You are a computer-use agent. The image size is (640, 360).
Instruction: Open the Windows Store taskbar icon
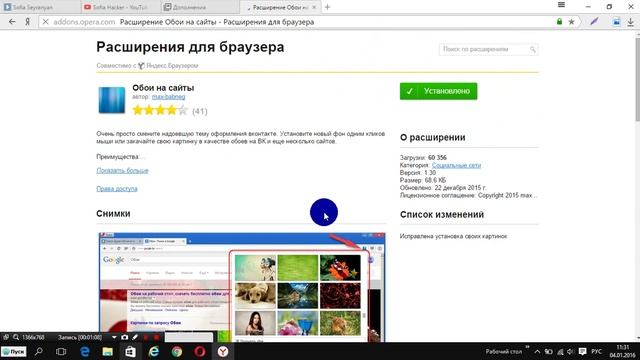tap(131, 351)
